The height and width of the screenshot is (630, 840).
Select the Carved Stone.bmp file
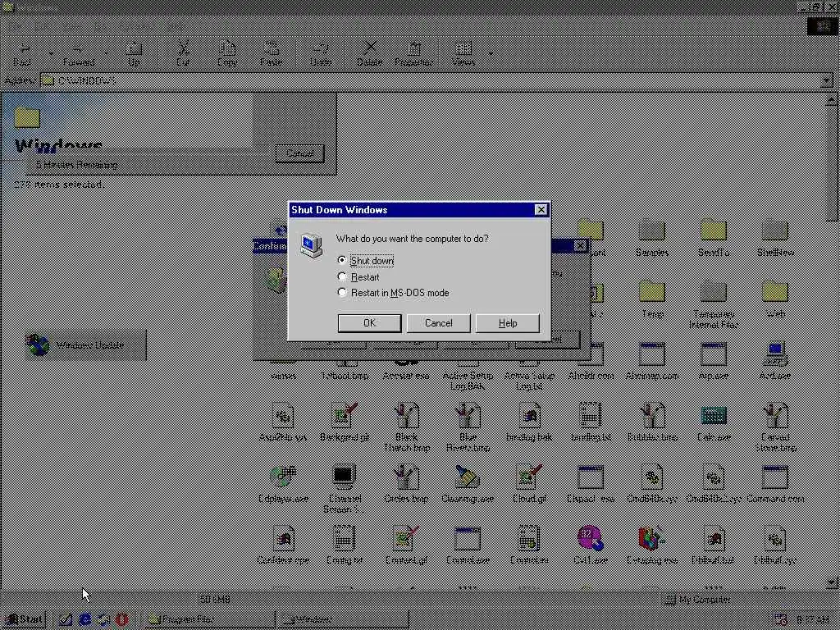tap(775, 427)
